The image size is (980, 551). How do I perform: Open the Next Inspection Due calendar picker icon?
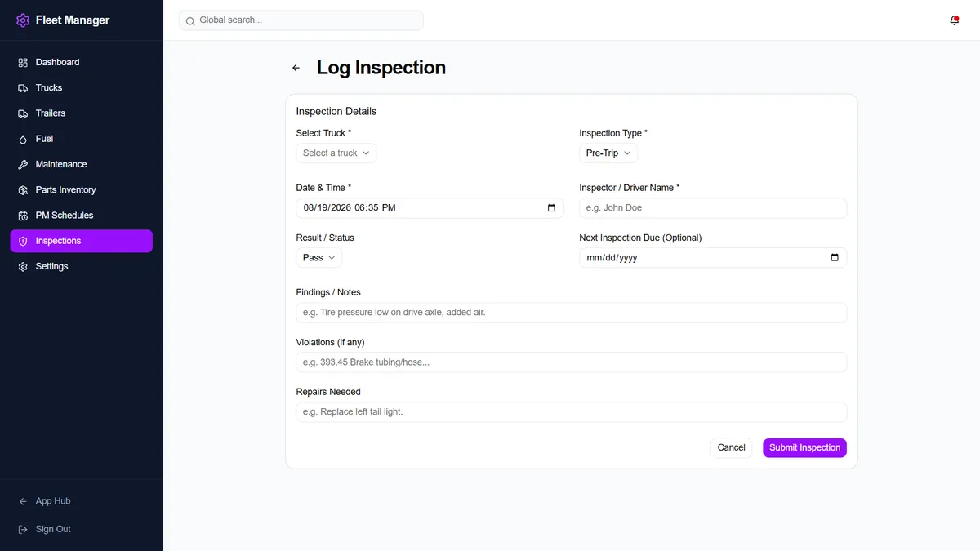point(835,258)
